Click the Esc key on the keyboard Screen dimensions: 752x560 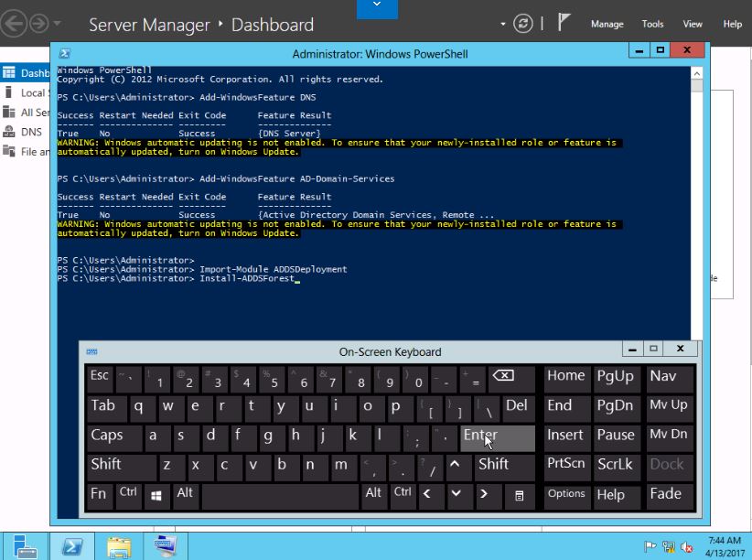(100, 379)
